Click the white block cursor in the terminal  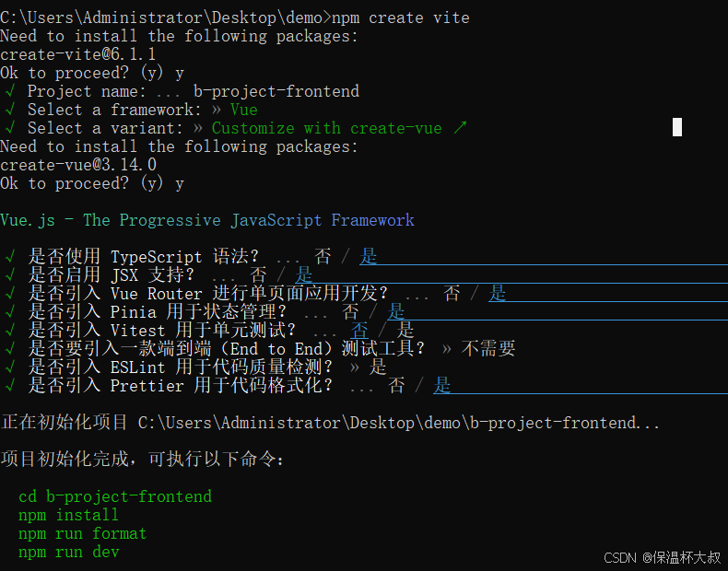[677, 127]
